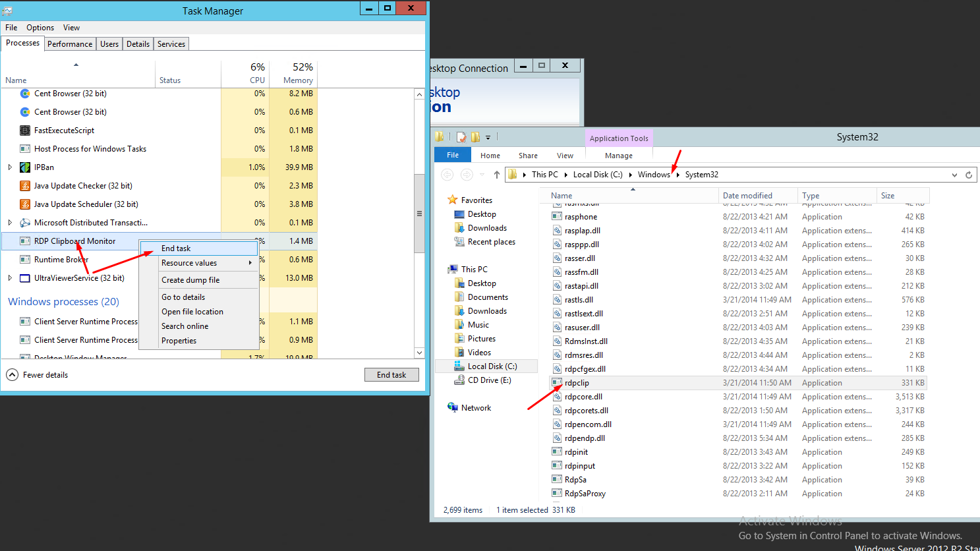Click the Music folder icon
980x551 pixels.
point(459,325)
